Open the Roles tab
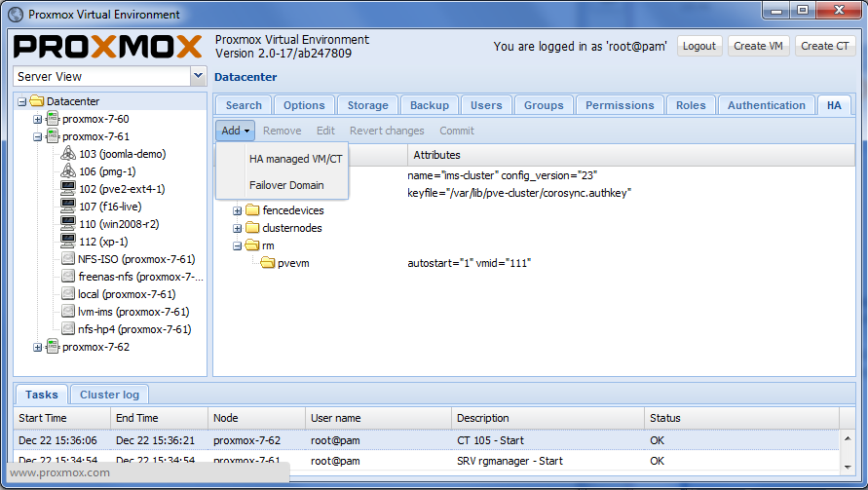Image resolution: width=868 pixels, height=490 pixels. pos(691,105)
